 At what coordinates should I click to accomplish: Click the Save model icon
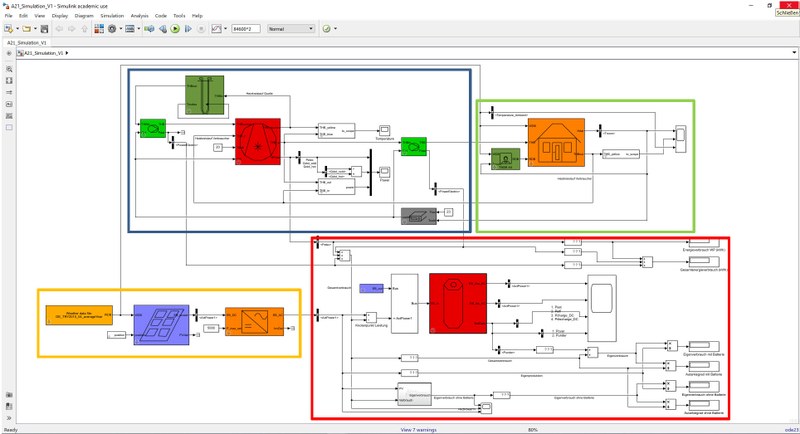[46, 29]
